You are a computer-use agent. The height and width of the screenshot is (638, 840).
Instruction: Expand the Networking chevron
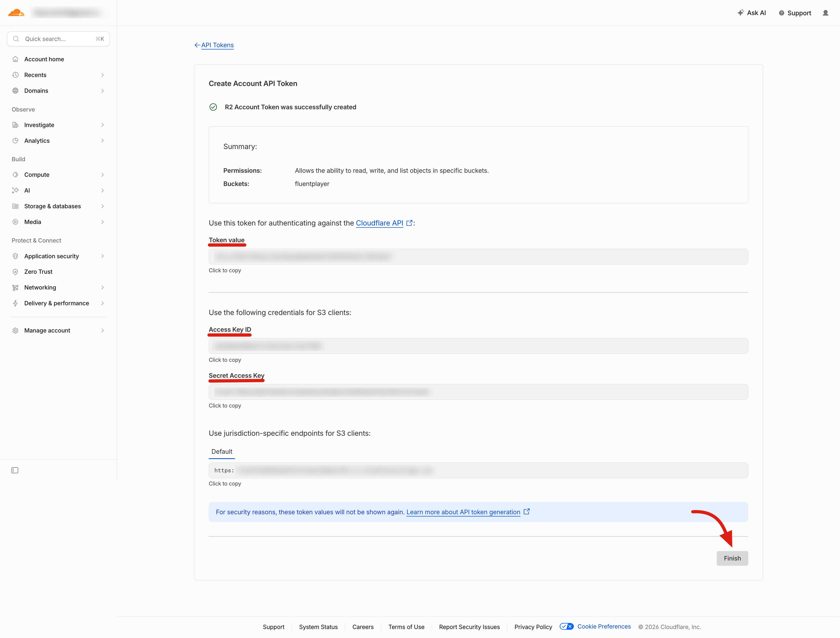point(102,287)
